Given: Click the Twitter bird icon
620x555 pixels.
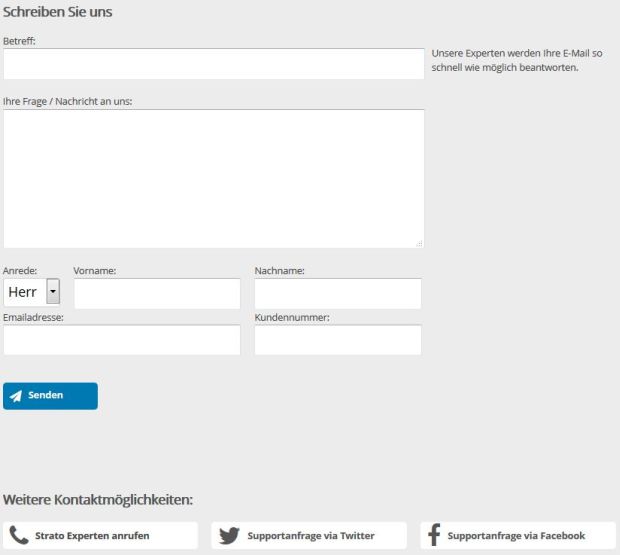Looking at the screenshot, I should pyautogui.click(x=229, y=535).
